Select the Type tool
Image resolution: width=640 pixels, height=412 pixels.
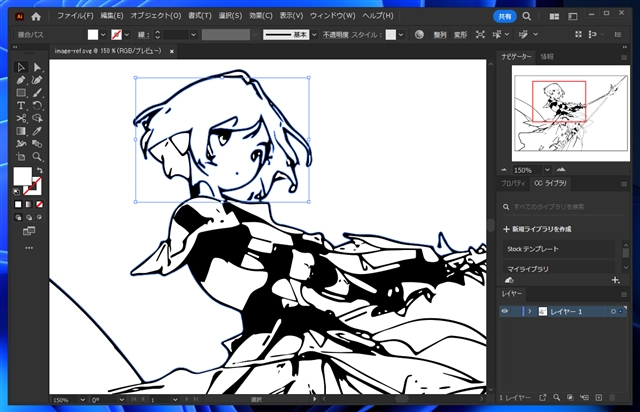point(21,105)
